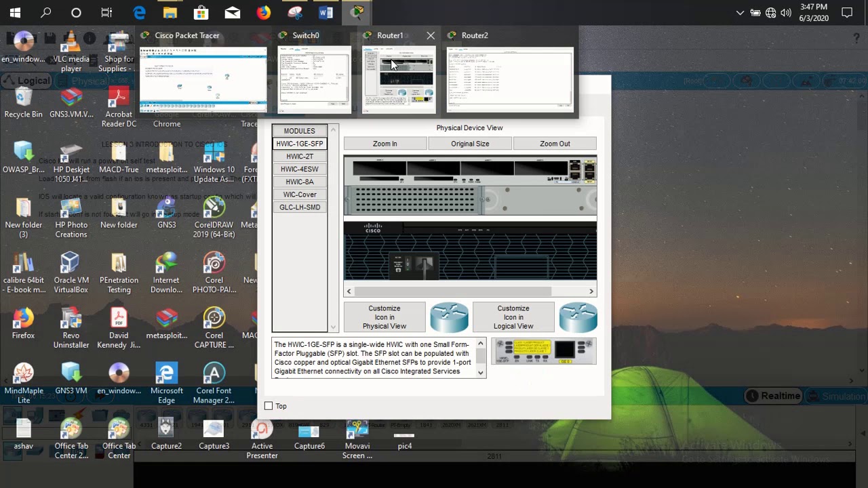Viewport: 868px width, 488px height.
Task: Open the Recycle Bin desktop icon
Action: click(x=23, y=104)
